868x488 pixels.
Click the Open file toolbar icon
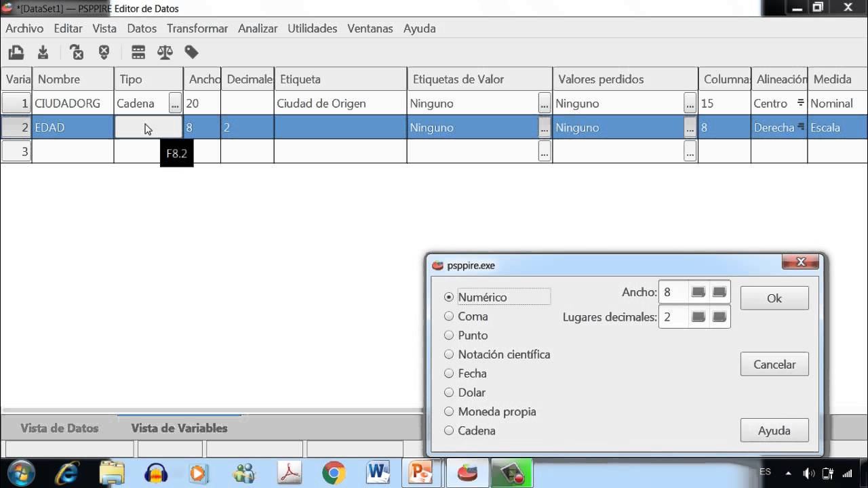point(16,52)
